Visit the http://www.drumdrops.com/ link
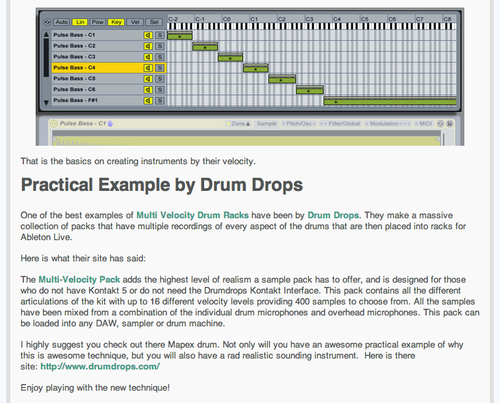500x403 pixels. pos(100,366)
